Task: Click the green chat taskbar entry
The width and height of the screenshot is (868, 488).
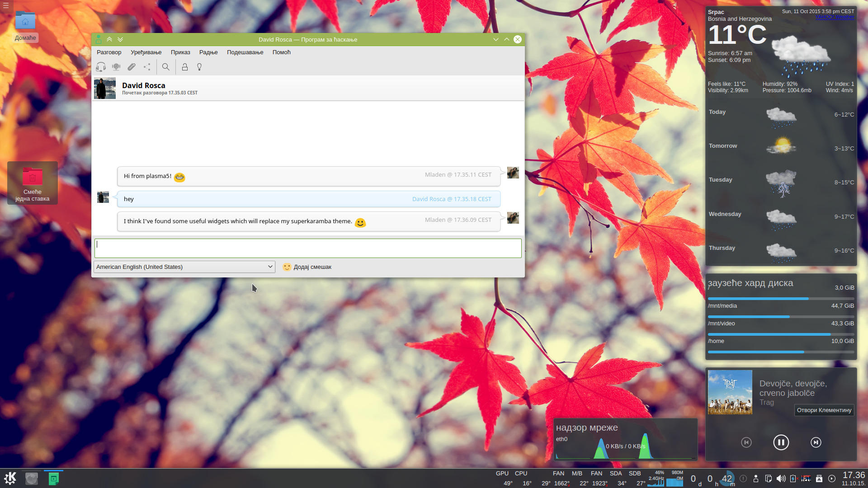Action: (x=53, y=479)
